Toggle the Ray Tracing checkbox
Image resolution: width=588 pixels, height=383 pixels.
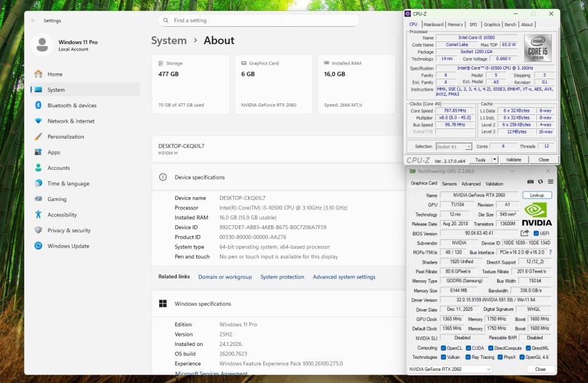468,357
